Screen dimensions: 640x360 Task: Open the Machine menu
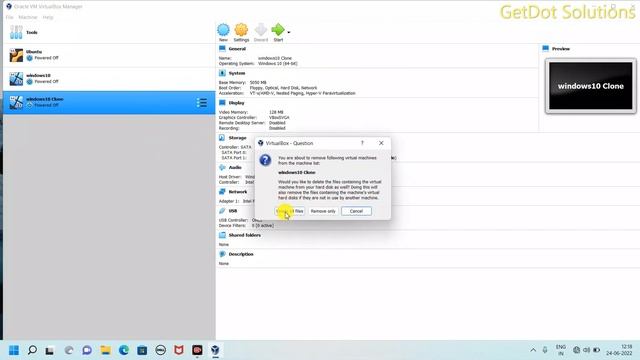pos(28,17)
